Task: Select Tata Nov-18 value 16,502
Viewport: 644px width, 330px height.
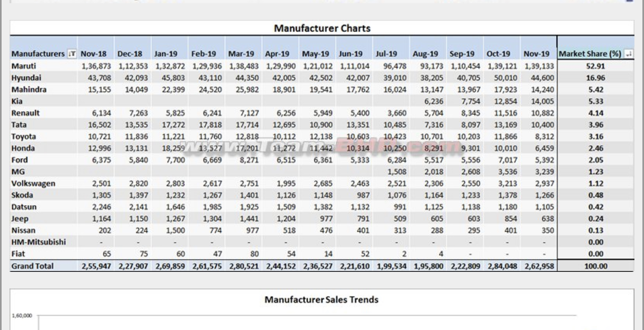Action: coord(100,125)
